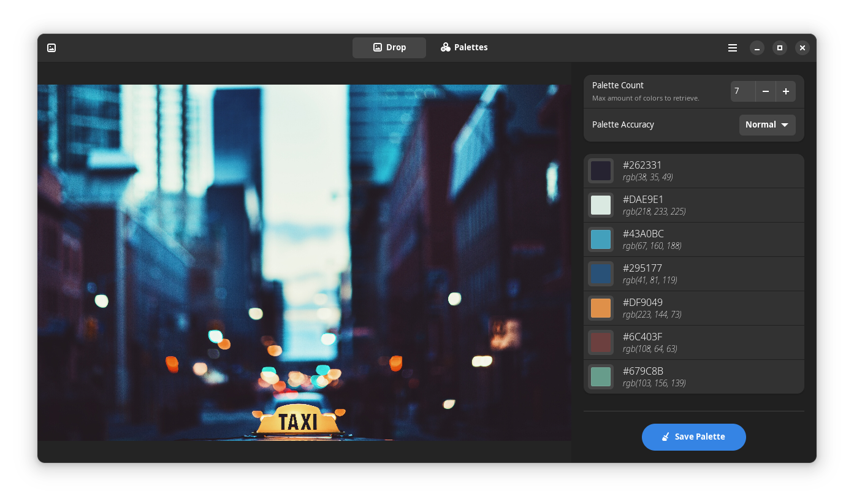Click the #DAE9E1 light color swatch
The height and width of the screenshot is (504, 854).
pos(601,205)
